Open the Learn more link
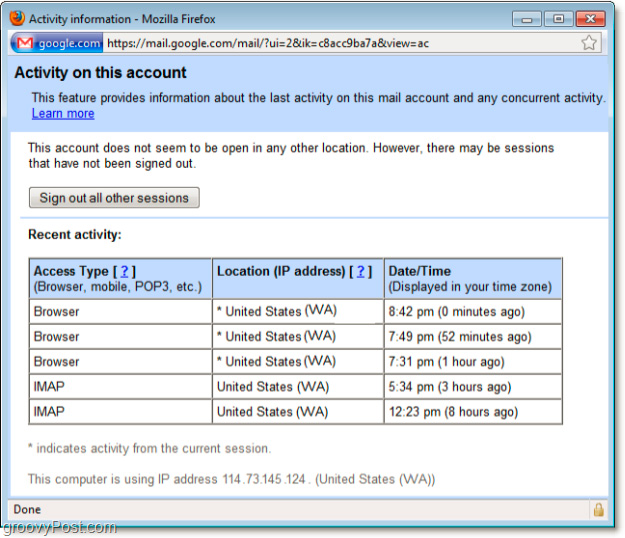The image size is (625, 538). click(x=63, y=114)
